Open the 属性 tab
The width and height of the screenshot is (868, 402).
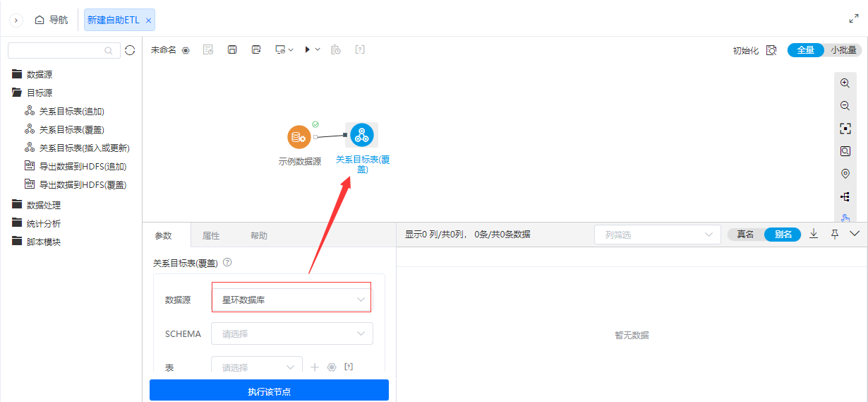[x=211, y=236]
